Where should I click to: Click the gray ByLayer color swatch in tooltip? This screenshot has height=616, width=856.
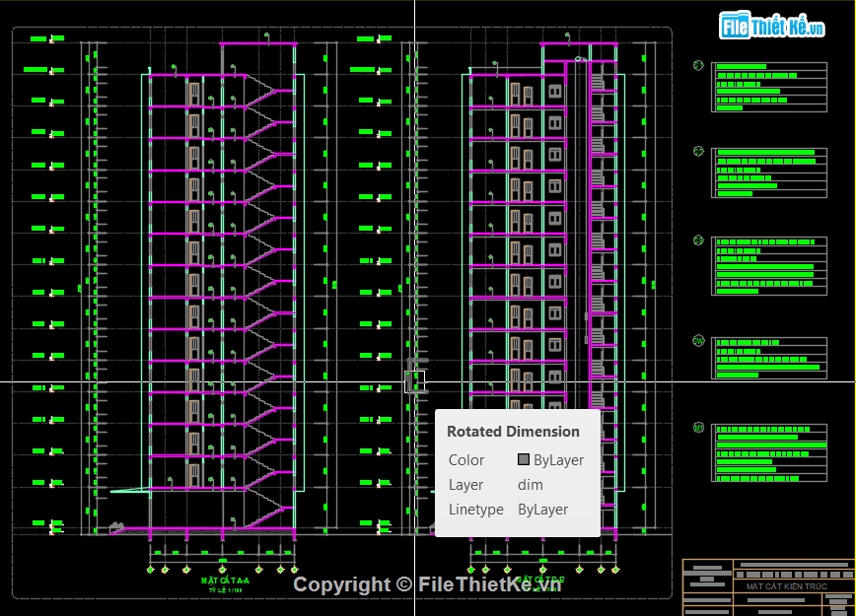click(523, 459)
